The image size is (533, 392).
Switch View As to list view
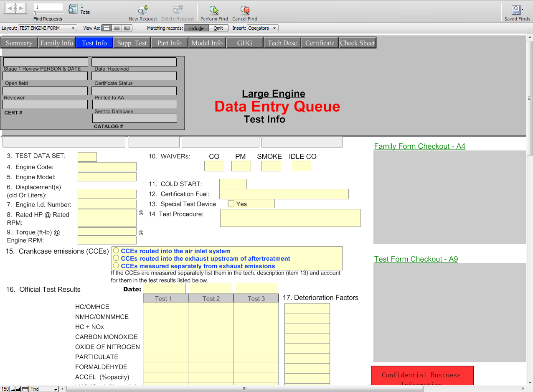click(x=117, y=28)
